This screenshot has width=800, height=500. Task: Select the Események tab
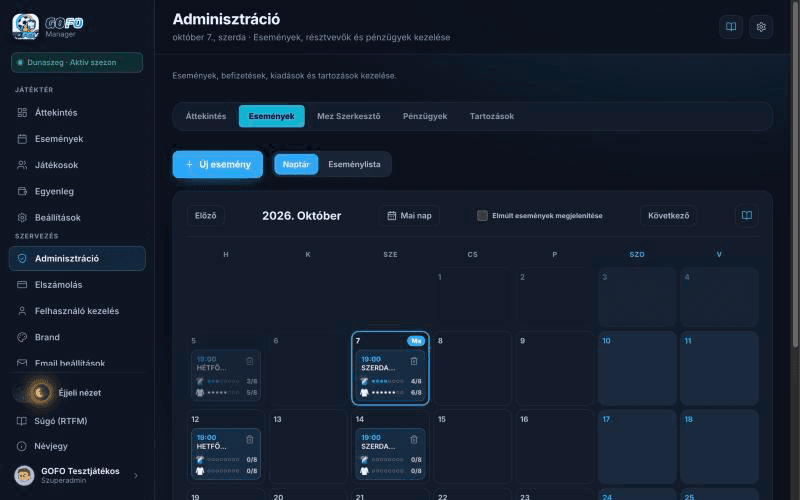click(271, 116)
